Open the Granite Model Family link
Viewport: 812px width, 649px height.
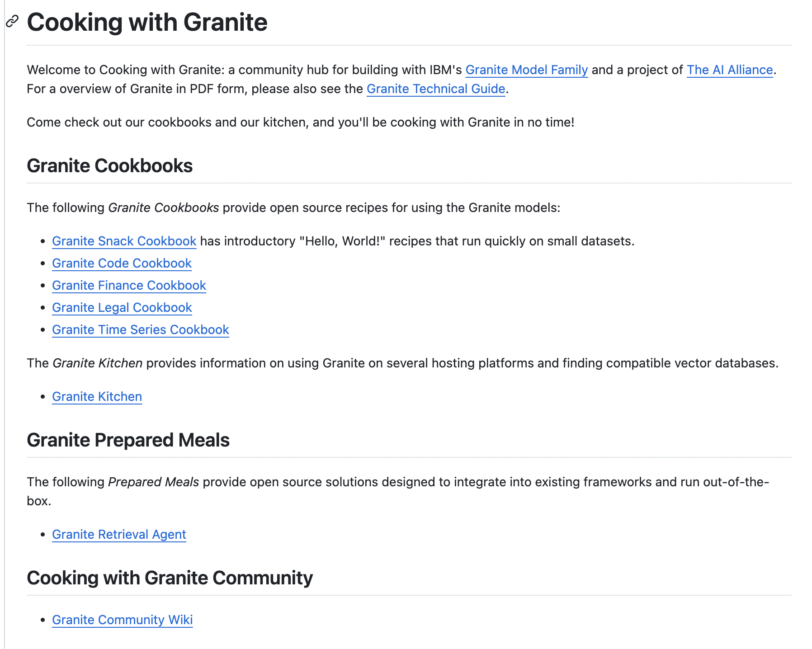[527, 70]
